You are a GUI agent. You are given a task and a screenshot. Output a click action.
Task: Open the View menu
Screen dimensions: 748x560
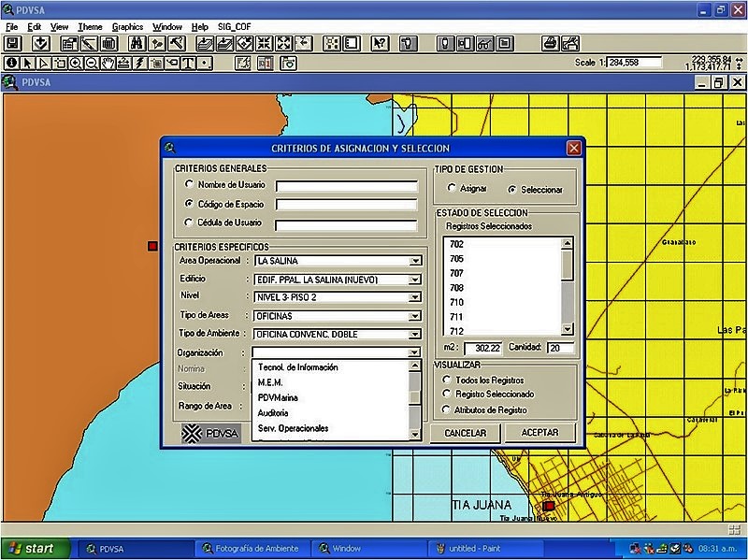tap(60, 27)
